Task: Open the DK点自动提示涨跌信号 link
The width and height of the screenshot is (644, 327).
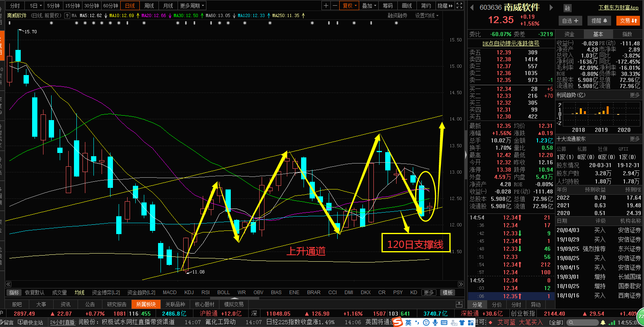Action: (x=511, y=43)
